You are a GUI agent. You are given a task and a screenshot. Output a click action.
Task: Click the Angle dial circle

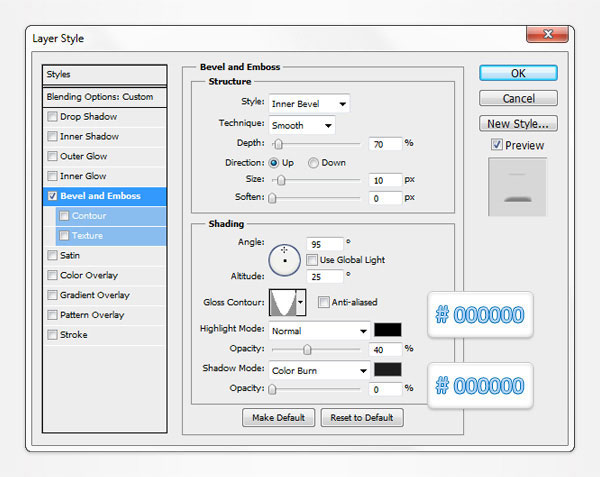285,259
